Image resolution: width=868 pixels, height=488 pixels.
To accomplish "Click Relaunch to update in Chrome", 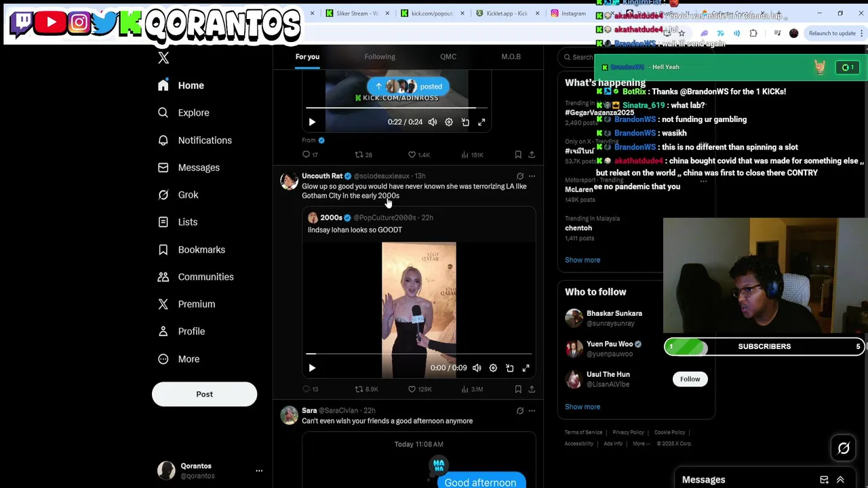I will pyautogui.click(x=832, y=33).
